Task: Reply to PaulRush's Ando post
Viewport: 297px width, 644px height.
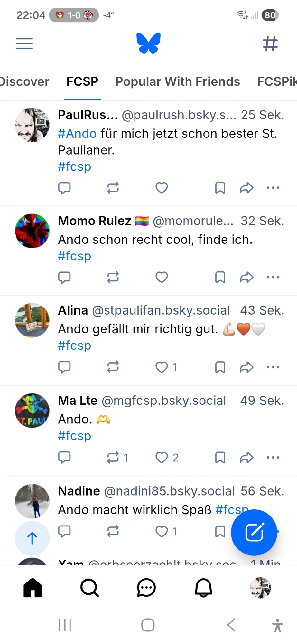Action: [64, 188]
